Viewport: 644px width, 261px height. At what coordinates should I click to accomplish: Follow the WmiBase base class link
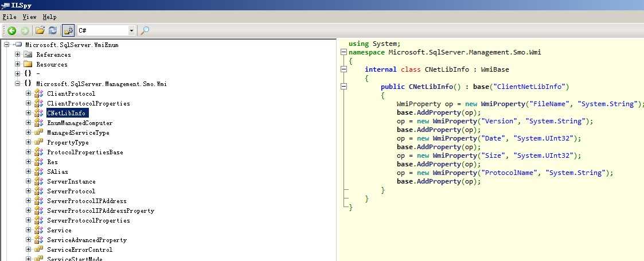click(x=495, y=69)
